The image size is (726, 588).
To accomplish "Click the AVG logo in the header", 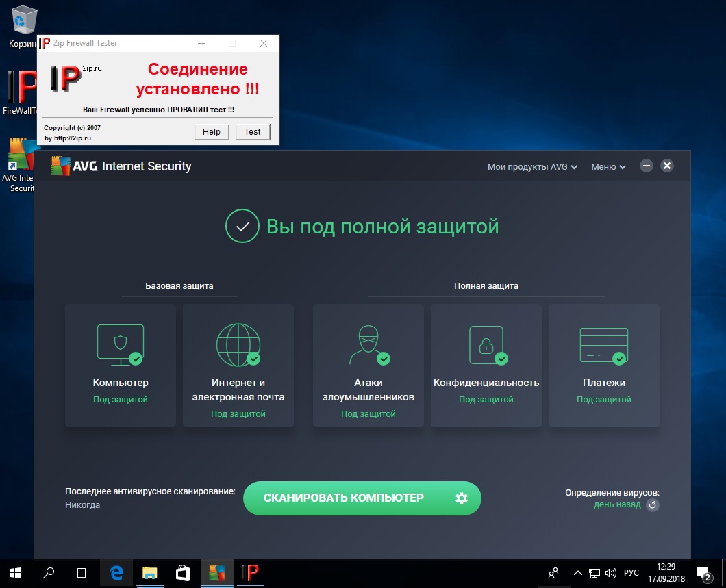I will (75, 166).
